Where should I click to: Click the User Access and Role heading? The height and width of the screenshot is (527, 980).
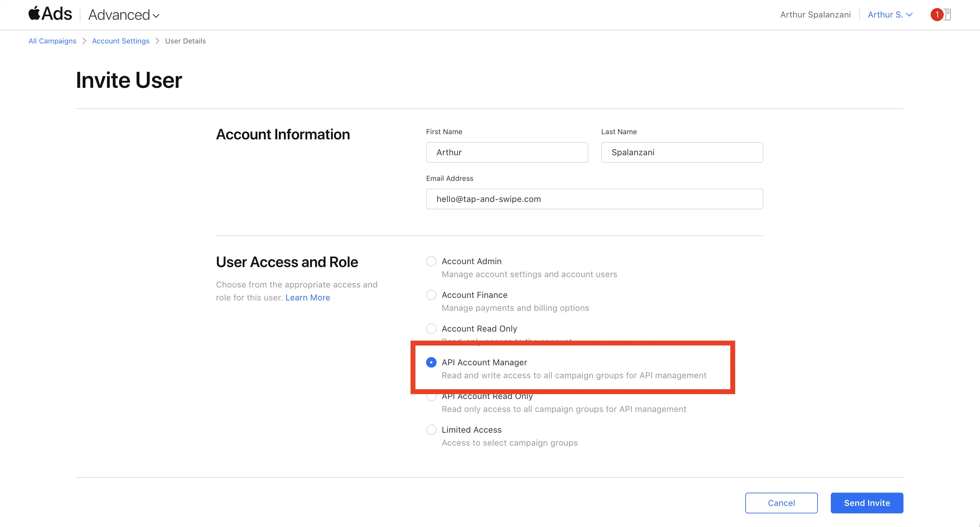287,262
